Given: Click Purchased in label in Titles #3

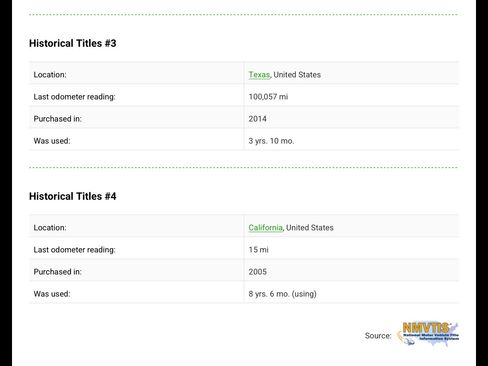Looking at the screenshot, I should click(x=57, y=119).
